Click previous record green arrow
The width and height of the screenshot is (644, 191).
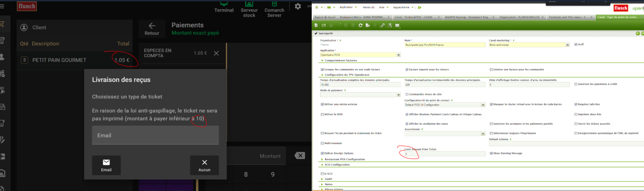(x=638, y=33)
